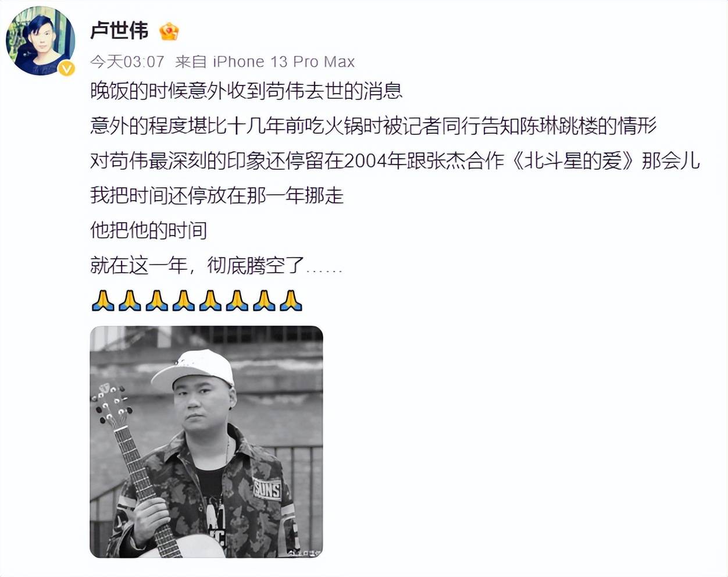Open the poster's profile avatar
This screenshot has width=728, height=577.
point(40,41)
